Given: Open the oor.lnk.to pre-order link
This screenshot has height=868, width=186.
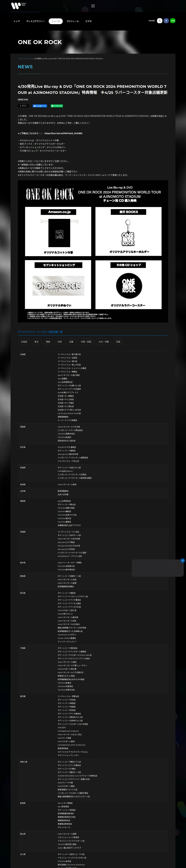Looking at the screenshot, I should point(63,133).
